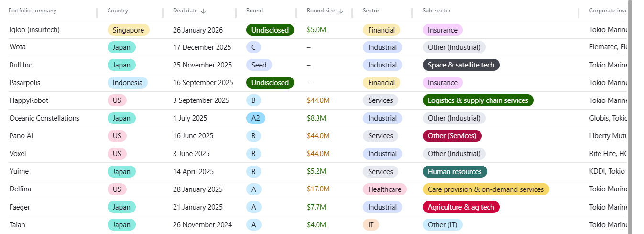Open the Igloo (insurtech) company entry
Viewport: 644px width, 234px height.
point(34,30)
